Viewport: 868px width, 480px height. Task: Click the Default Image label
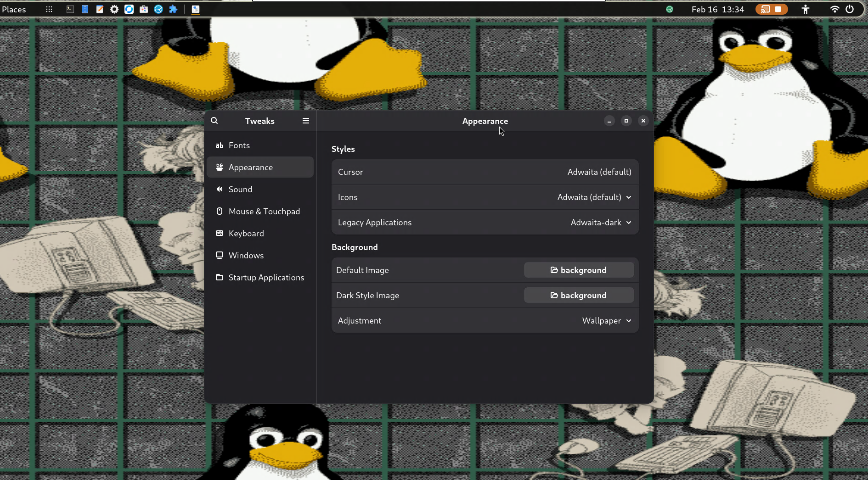[x=362, y=270]
